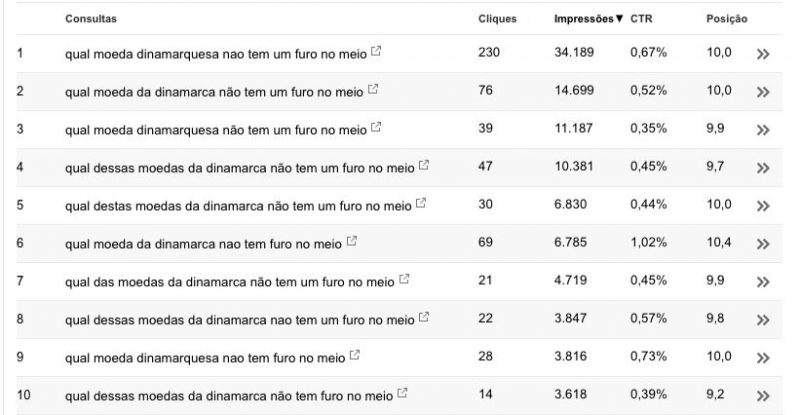The height and width of the screenshot is (415, 800).
Task: Expand row 1 details with double chevron
Action: (763, 54)
